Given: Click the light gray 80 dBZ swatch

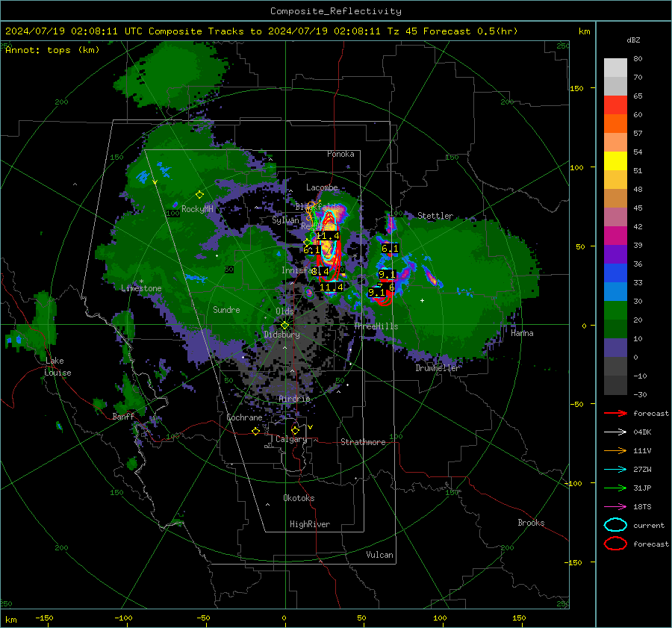Looking at the screenshot, I should [615, 67].
